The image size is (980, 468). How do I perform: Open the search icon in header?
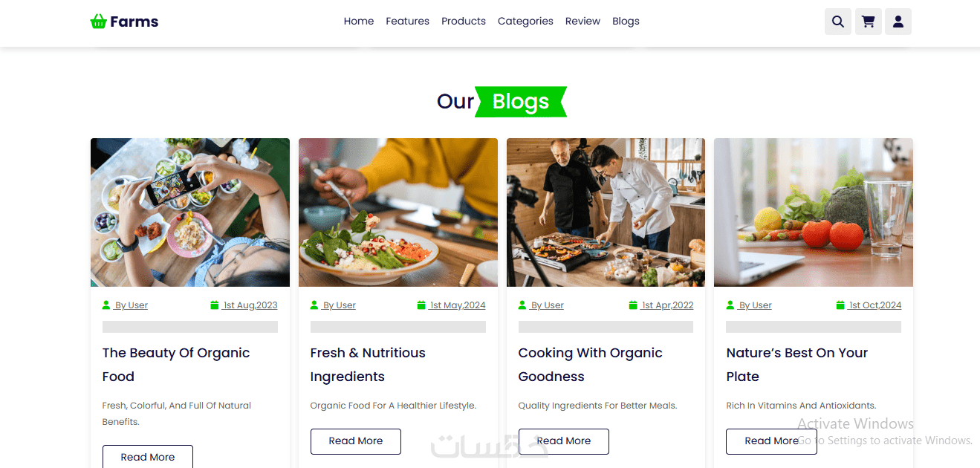[x=838, y=22]
